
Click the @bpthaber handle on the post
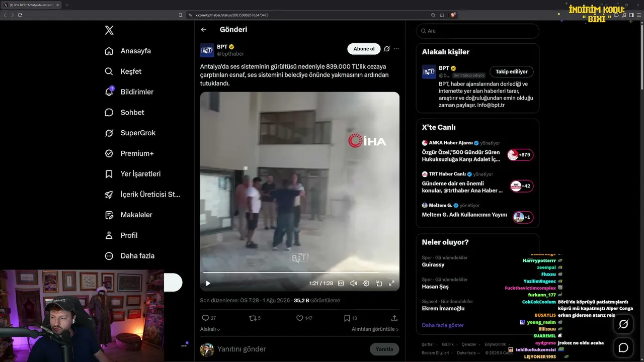coord(230,54)
